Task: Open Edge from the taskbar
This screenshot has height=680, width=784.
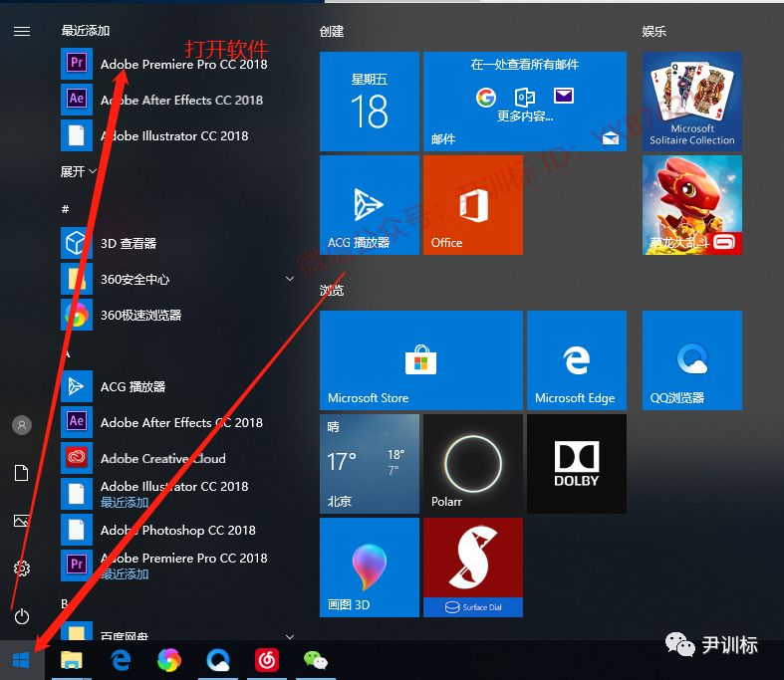Action: coord(121,660)
